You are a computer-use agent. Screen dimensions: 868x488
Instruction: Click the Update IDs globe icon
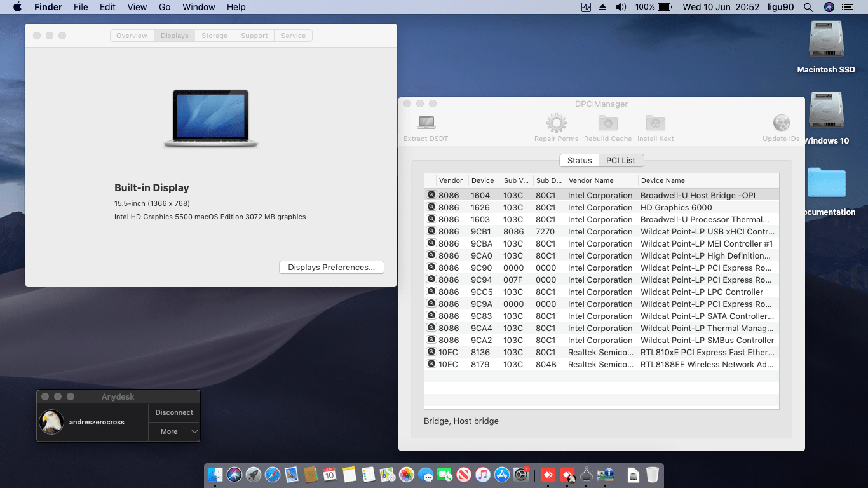pyautogui.click(x=781, y=123)
